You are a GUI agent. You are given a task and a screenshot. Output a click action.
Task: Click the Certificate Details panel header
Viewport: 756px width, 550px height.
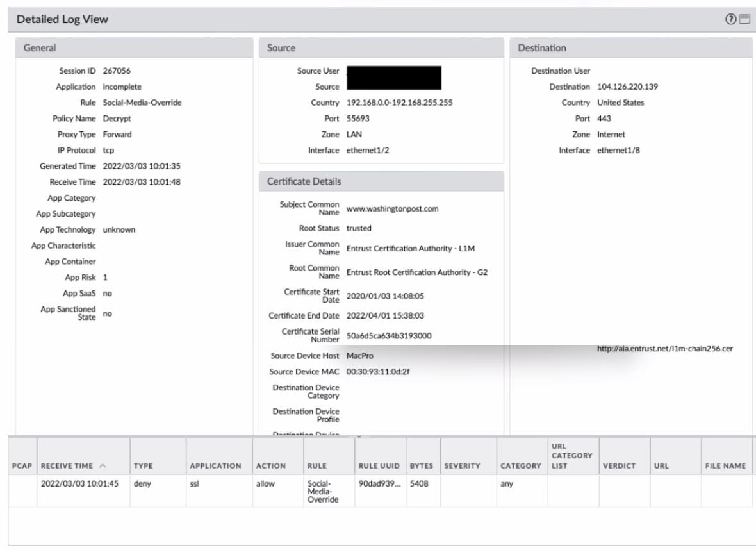pyautogui.click(x=304, y=181)
